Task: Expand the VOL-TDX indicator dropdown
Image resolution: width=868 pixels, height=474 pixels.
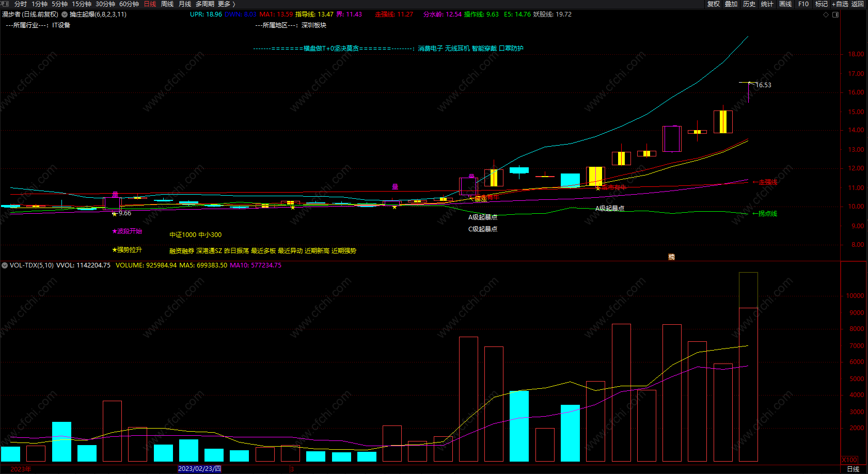Action: point(5,265)
